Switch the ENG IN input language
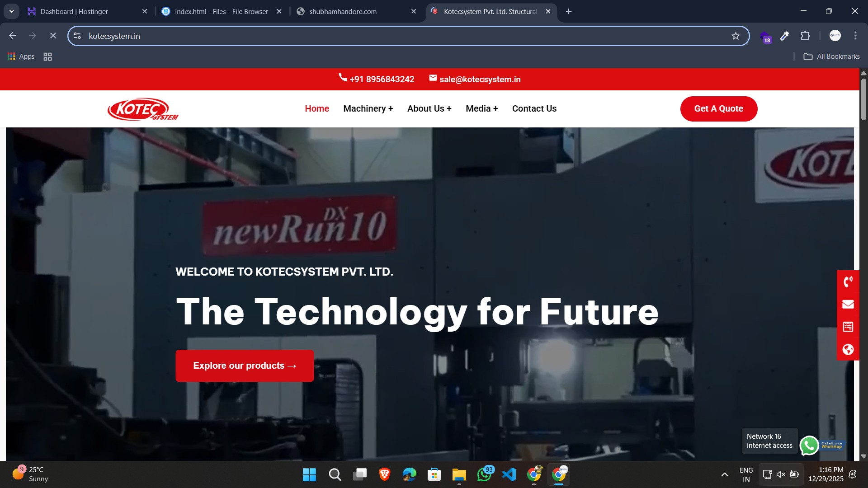Image resolution: width=868 pixels, height=488 pixels. [746, 474]
